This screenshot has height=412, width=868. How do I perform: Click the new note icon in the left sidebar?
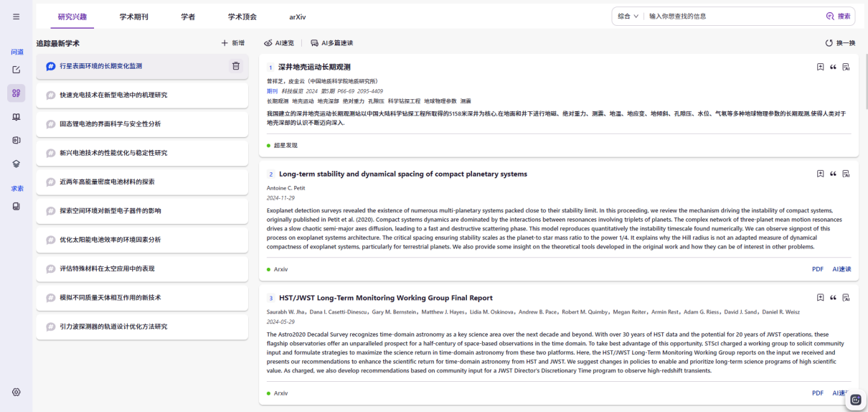(16, 70)
